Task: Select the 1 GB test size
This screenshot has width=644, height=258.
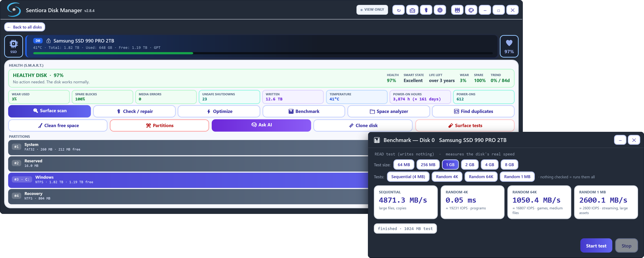Action: (450, 165)
